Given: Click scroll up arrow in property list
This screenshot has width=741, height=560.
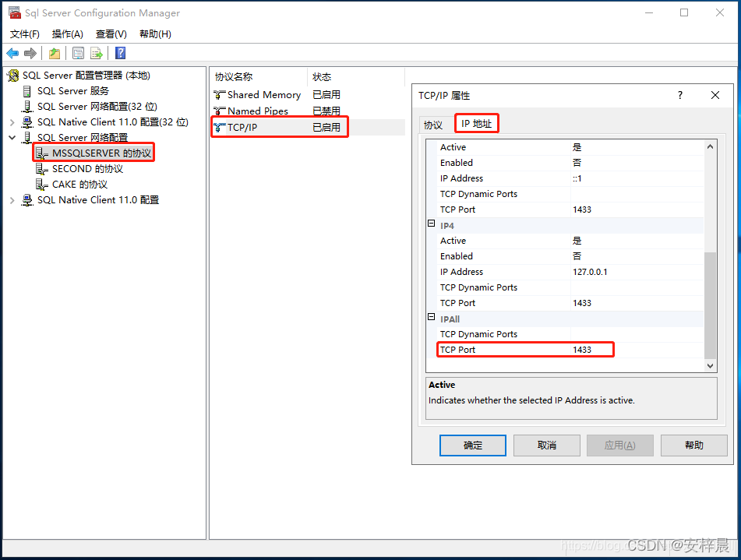Looking at the screenshot, I should click(x=711, y=146).
